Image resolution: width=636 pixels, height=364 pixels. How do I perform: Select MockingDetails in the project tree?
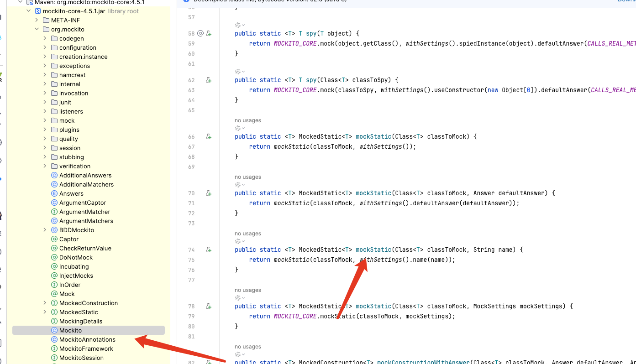(81, 321)
